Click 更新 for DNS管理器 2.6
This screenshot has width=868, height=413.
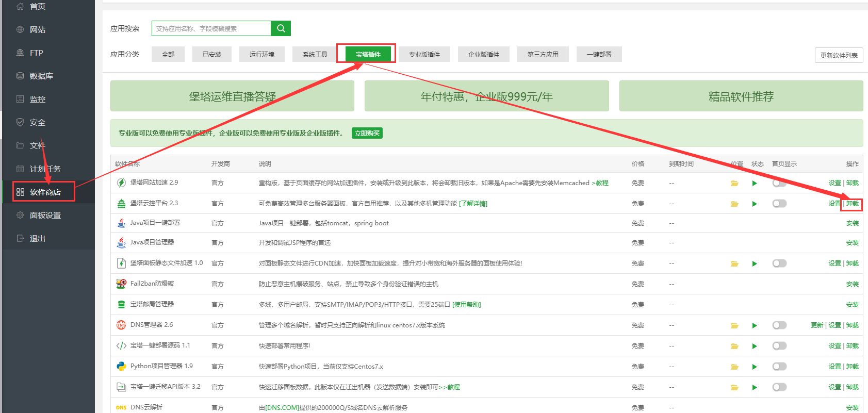[x=817, y=325]
